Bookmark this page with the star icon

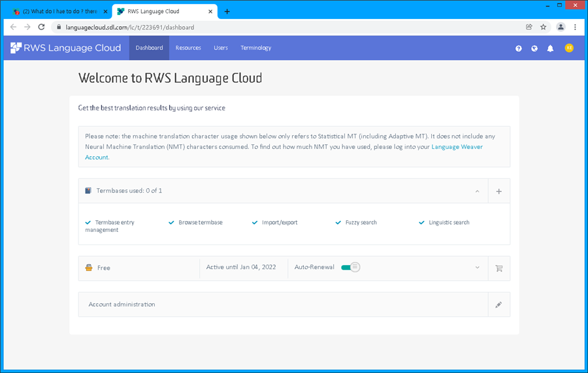543,27
